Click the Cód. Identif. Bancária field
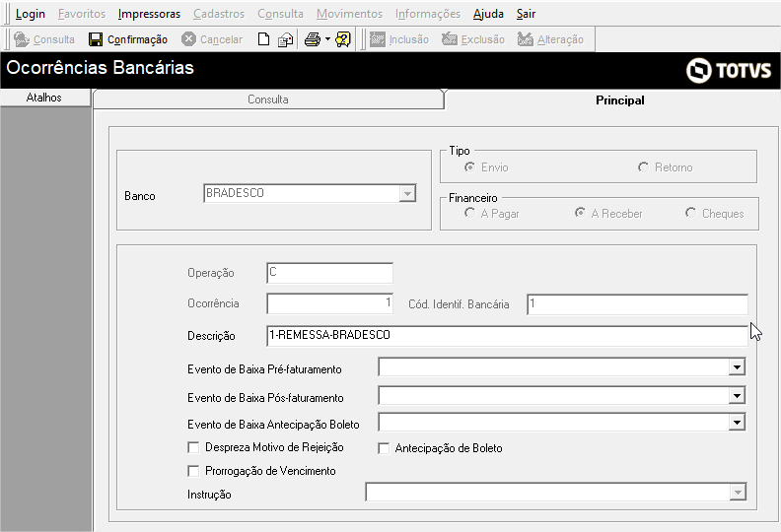 (637, 304)
